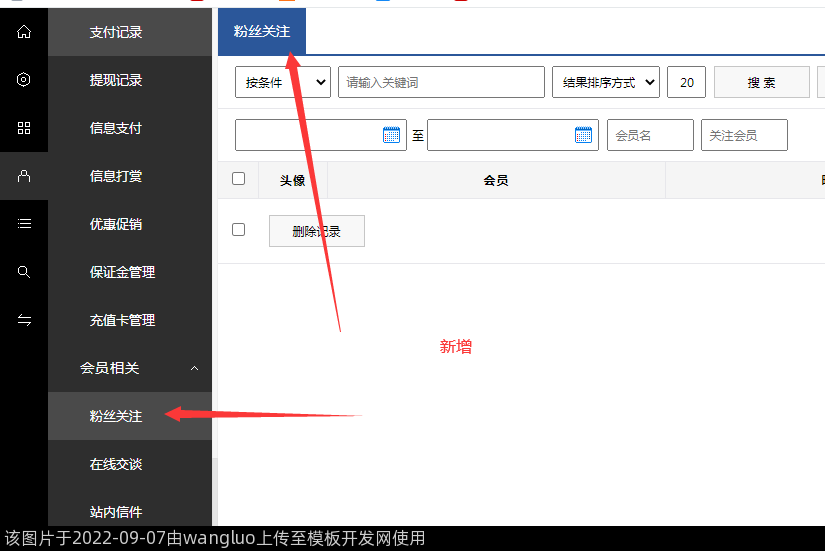
Task: Click the magnifier search icon in rail
Action: [x=24, y=272]
